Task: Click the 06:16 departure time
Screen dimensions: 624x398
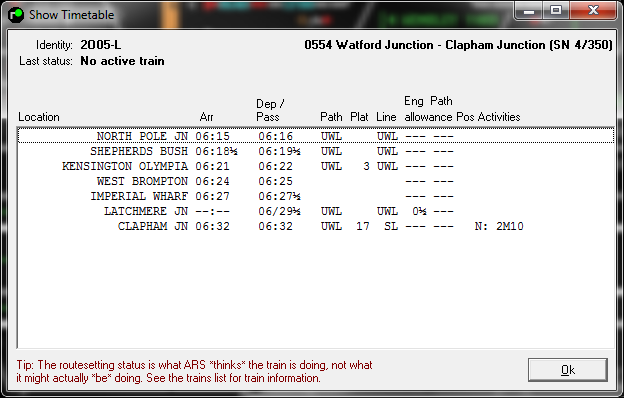Action: pos(275,136)
